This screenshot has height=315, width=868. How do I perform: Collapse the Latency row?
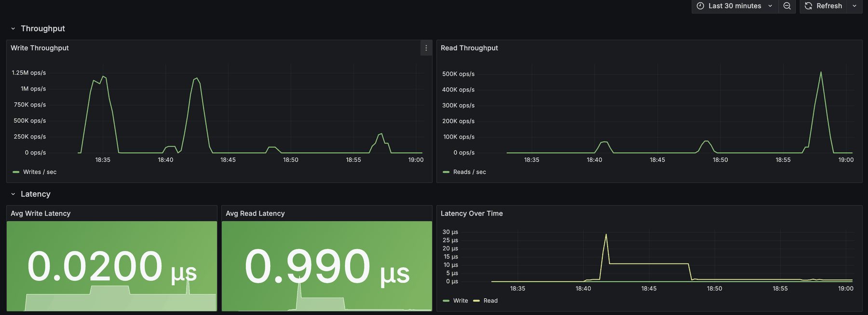[13, 194]
